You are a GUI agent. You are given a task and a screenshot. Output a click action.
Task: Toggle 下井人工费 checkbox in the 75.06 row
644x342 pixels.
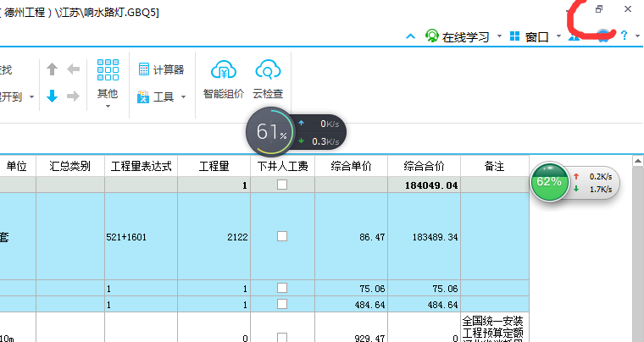coord(282,288)
